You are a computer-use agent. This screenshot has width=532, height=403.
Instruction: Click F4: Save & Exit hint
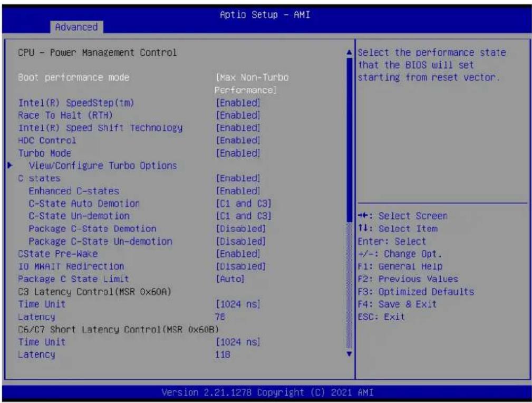coord(398,304)
